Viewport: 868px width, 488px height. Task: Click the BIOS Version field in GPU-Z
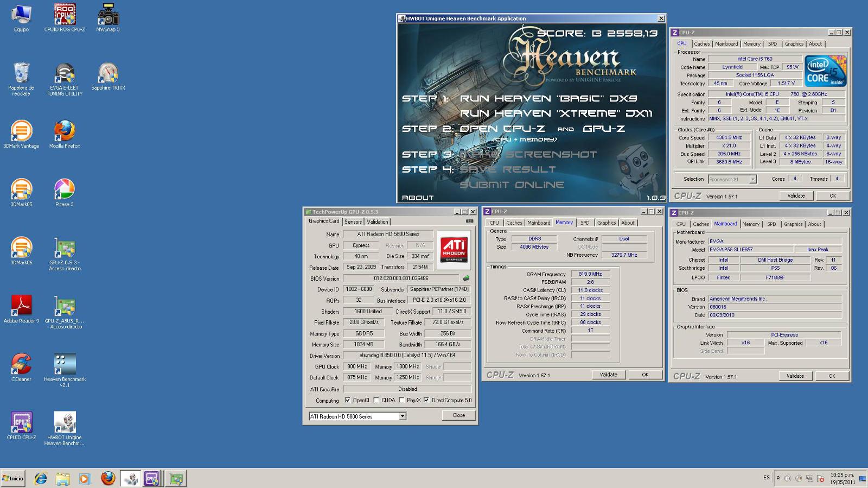point(401,278)
